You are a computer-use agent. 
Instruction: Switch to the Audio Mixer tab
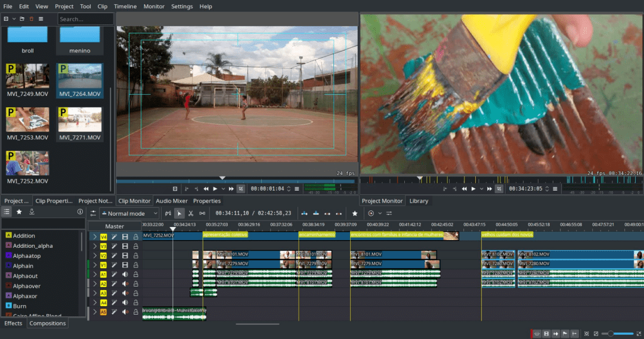(x=172, y=201)
